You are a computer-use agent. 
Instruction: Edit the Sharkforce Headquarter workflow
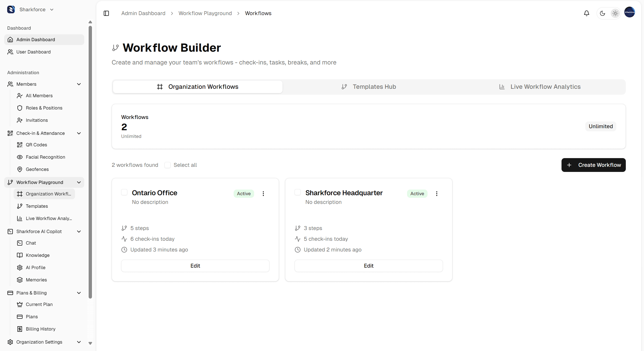coord(369,266)
